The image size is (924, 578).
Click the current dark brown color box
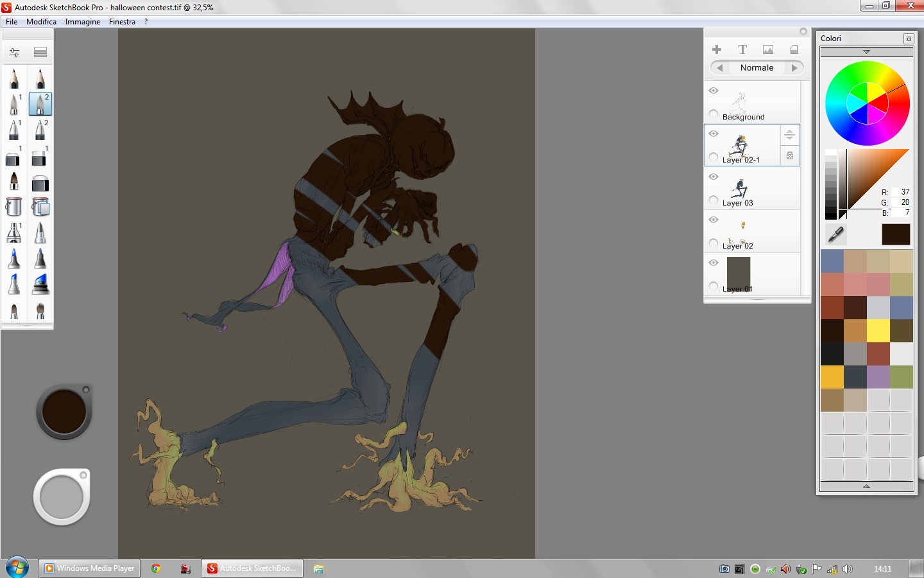(x=896, y=234)
